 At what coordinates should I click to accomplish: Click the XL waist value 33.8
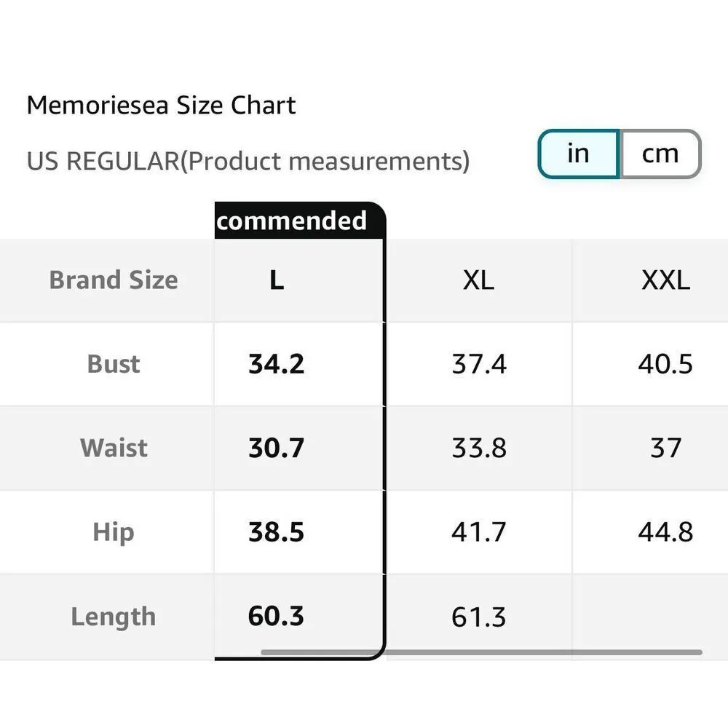point(478,448)
